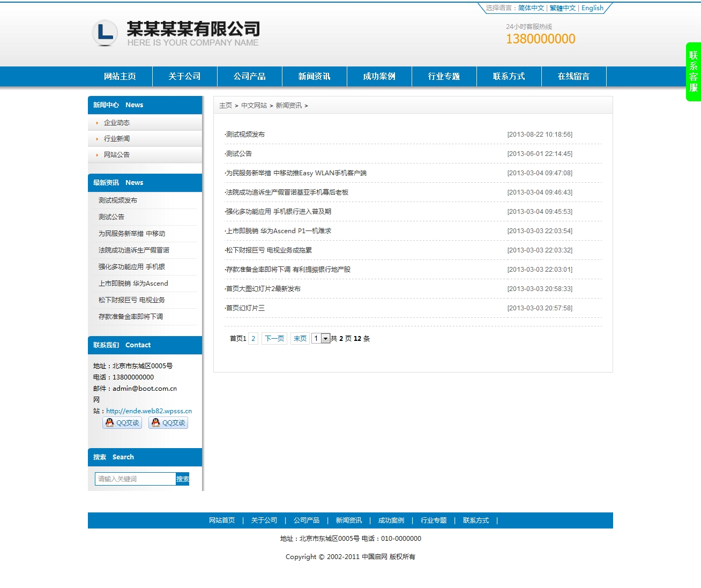The image size is (701, 588).
Task: Open the article 测试视频发布 in main list
Action: [245, 135]
